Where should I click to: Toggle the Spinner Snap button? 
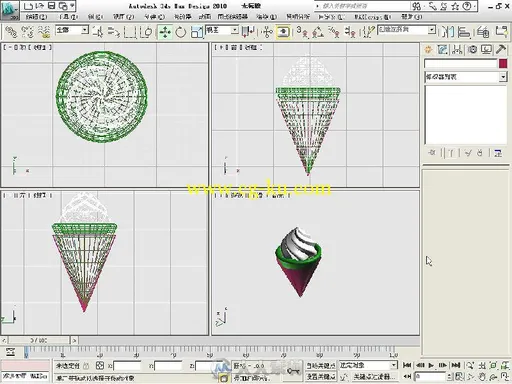point(350,32)
